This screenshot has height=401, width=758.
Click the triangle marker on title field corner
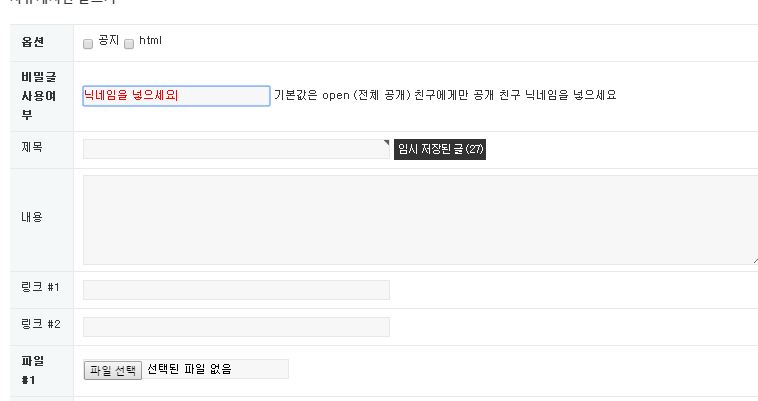coord(386,143)
